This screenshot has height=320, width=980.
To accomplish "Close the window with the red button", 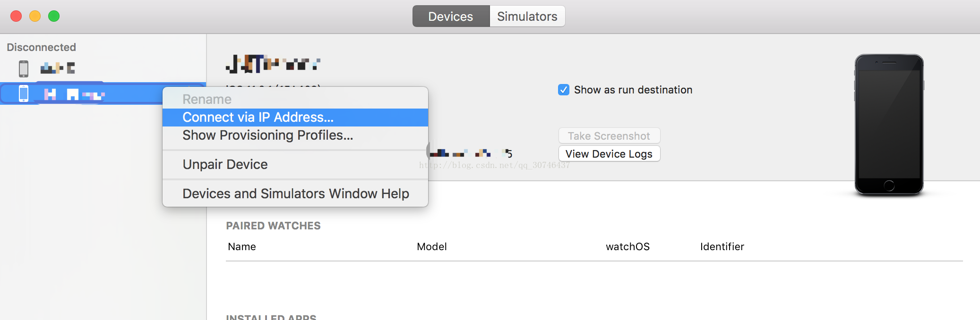I will 16,16.
